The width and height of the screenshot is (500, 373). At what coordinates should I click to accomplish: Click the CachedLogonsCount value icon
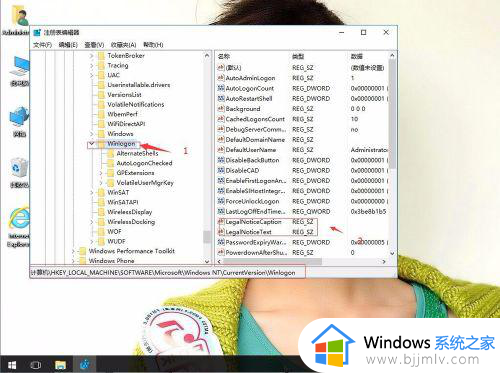tap(221, 119)
